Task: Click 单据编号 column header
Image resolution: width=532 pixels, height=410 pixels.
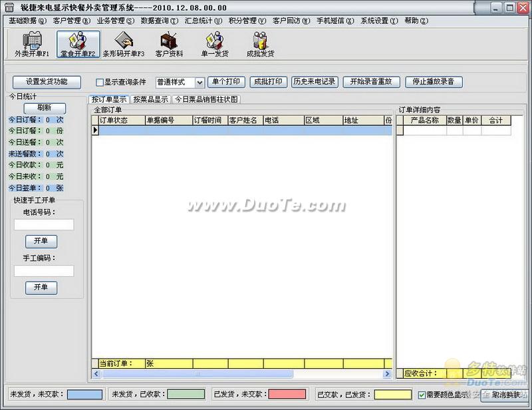Action: click(x=169, y=120)
